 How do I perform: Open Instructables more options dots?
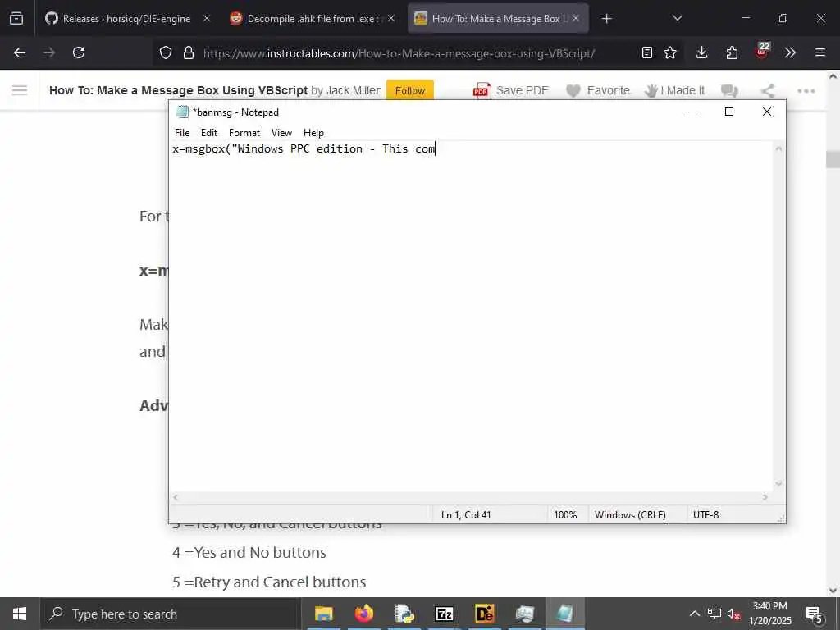806,90
